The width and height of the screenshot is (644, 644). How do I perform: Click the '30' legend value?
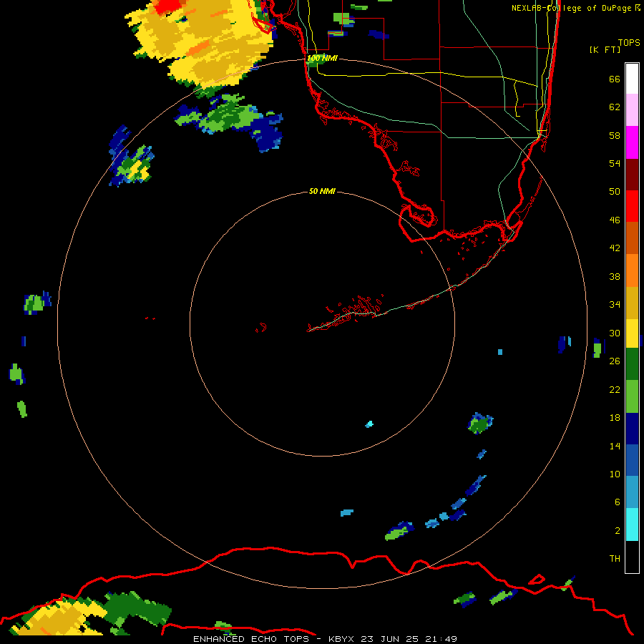[615, 333]
